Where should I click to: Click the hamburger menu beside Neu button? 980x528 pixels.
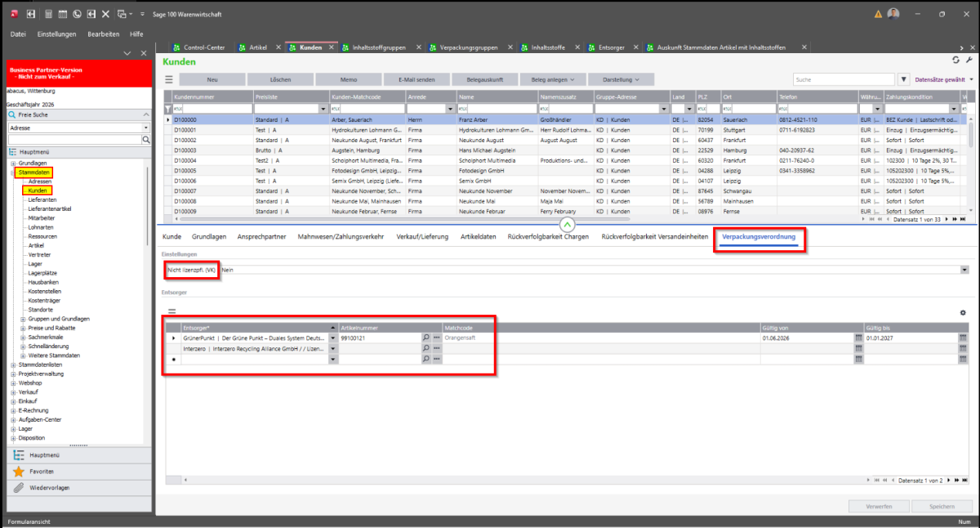tap(169, 79)
